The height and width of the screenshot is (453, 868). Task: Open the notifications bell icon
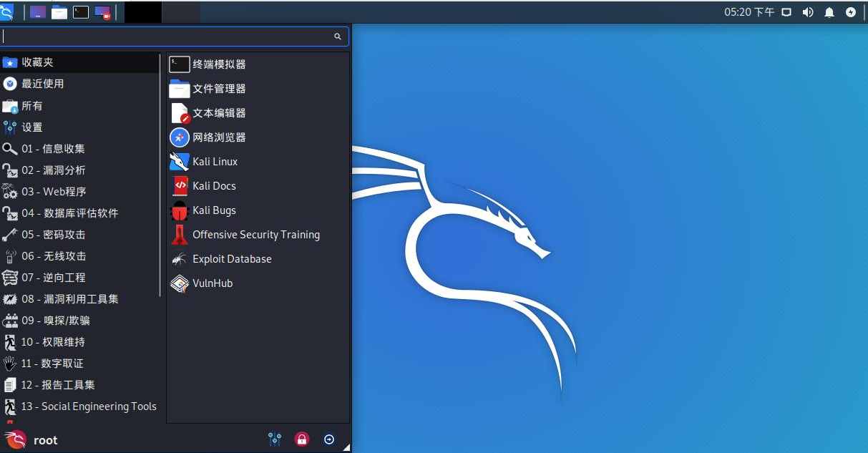click(829, 12)
